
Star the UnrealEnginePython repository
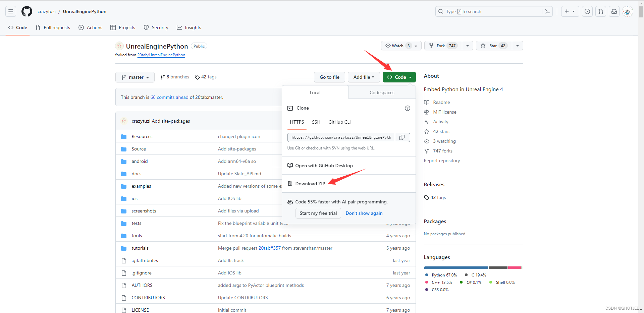pos(494,46)
